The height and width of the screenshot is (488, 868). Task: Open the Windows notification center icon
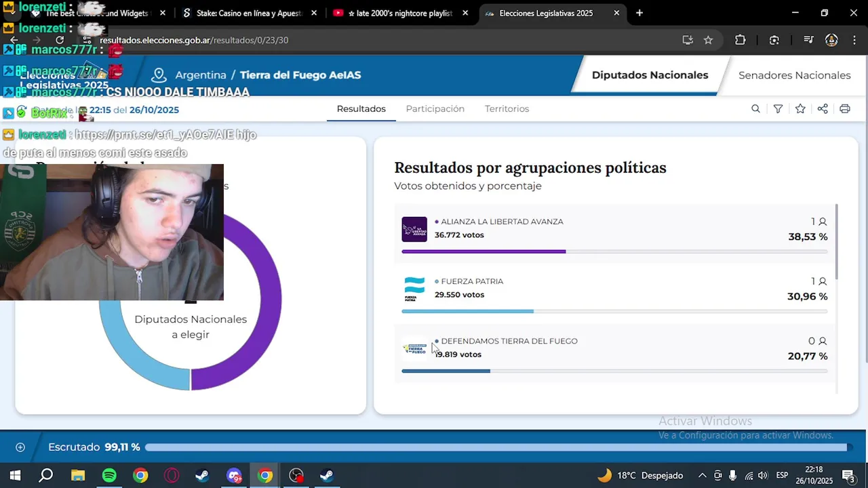point(848,475)
